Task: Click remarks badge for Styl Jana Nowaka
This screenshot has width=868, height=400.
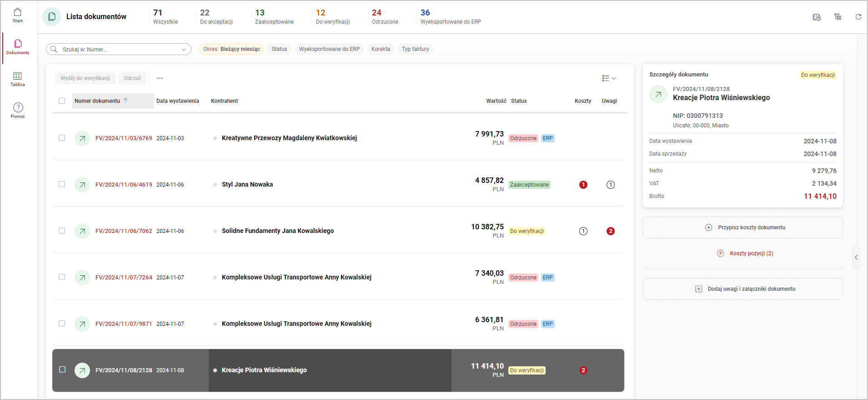Action: pos(611,185)
